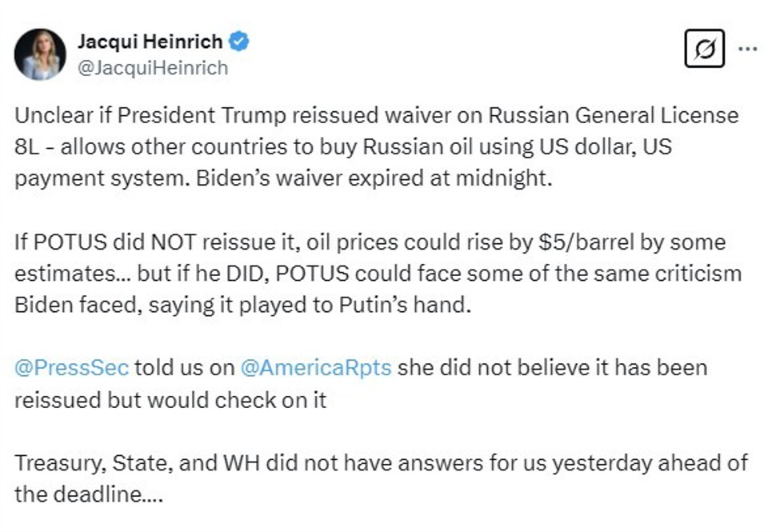Visit Jacqui Heinrich's profile via her name
780x532 pixels.
[x=151, y=42]
